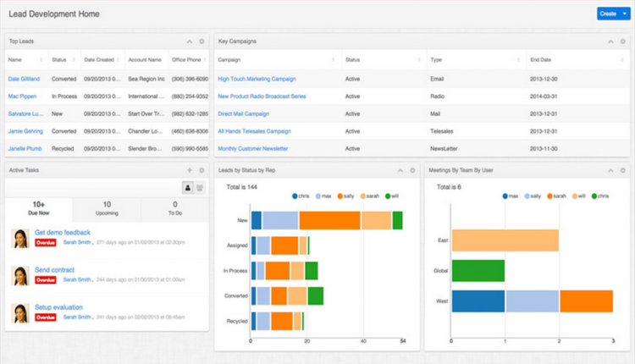Toggle Active Tasks to my-items single user view

point(188,187)
